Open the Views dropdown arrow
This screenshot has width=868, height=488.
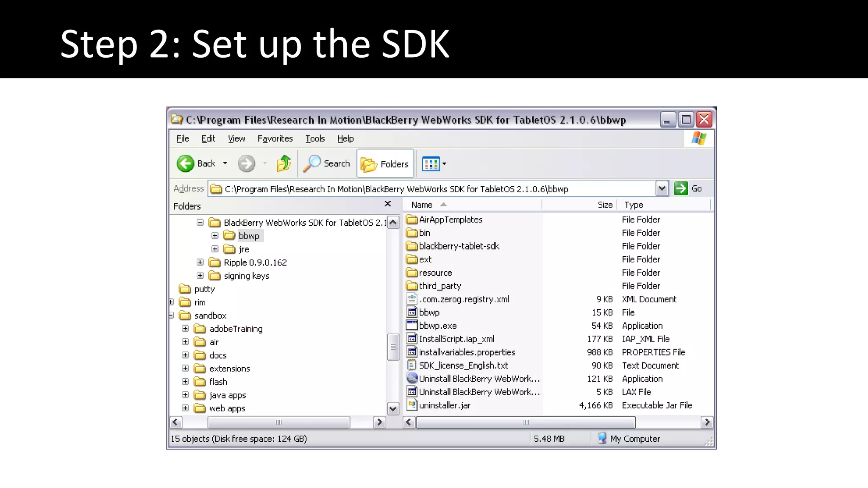coord(444,164)
